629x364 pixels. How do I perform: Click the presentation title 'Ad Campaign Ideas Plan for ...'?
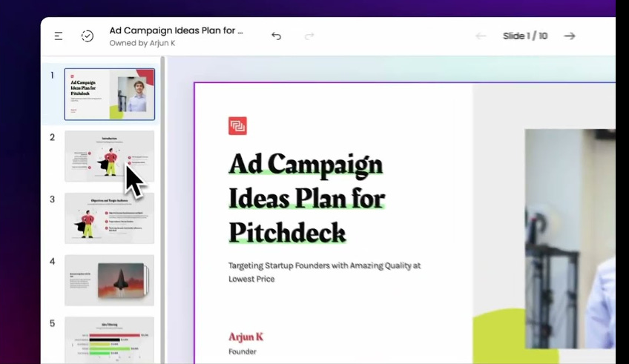(x=176, y=30)
